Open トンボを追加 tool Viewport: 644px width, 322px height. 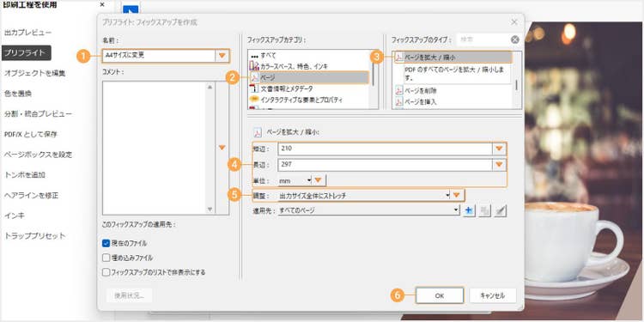coord(25,175)
